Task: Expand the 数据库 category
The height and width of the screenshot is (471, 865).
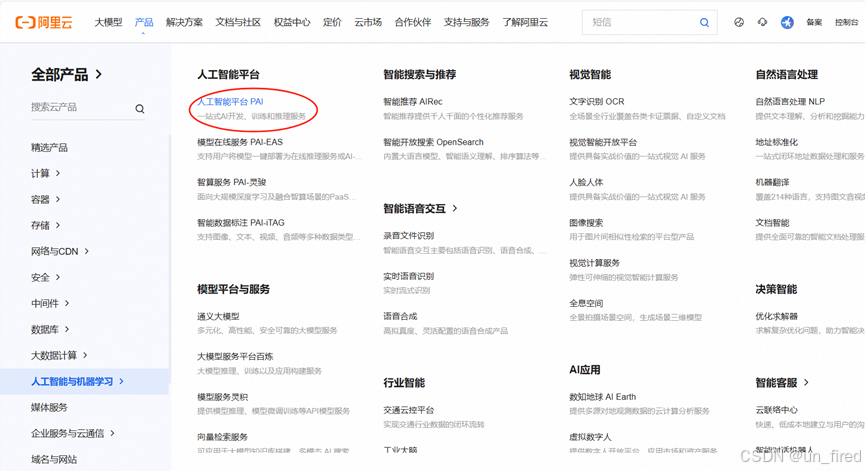Action: pyautogui.click(x=50, y=329)
